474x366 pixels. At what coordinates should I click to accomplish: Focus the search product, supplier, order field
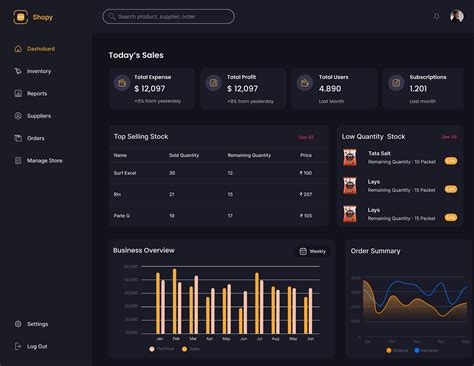(x=168, y=16)
